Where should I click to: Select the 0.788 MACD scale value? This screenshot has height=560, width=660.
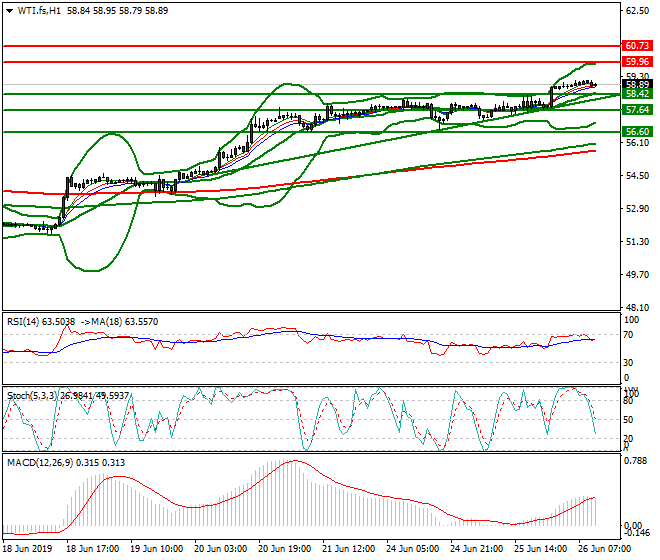635,461
